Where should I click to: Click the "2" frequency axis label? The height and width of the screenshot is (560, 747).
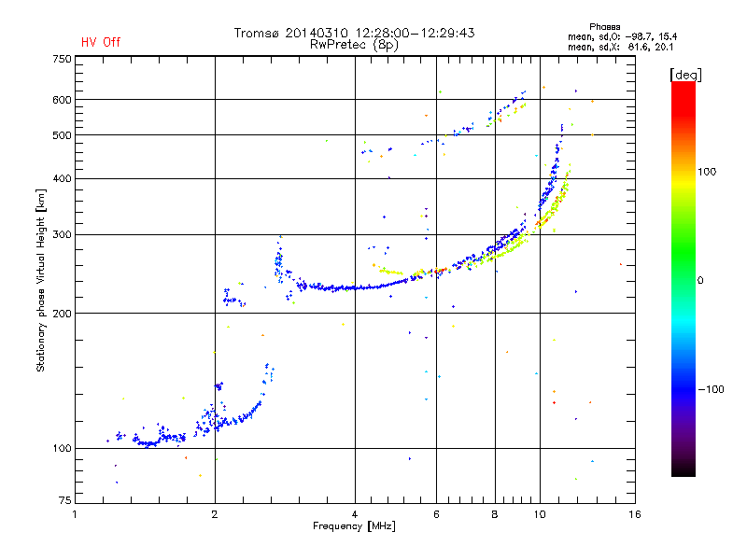click(215, 514)
